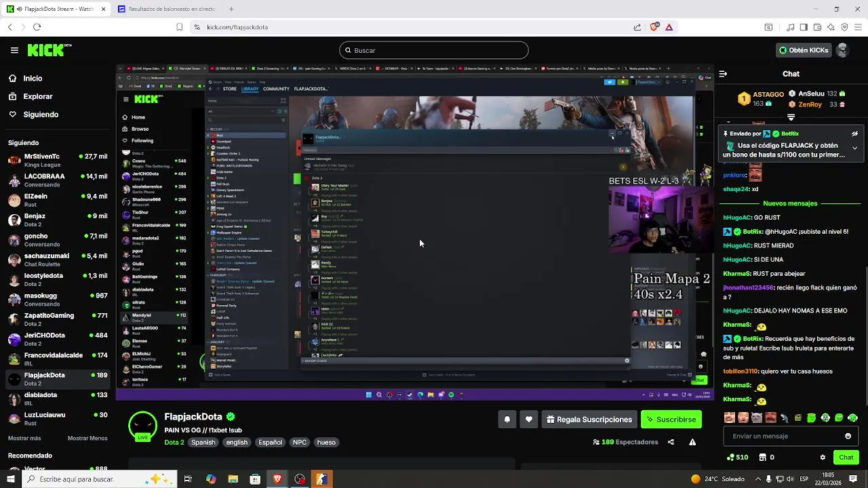
Task: Click the KICK logo
Action: (49, 50)
